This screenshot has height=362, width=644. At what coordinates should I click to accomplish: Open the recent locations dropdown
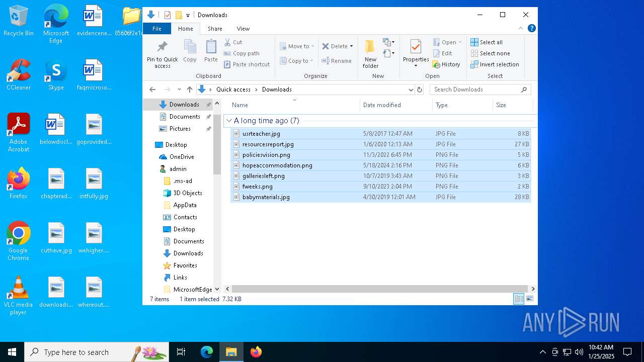[179, 89]
